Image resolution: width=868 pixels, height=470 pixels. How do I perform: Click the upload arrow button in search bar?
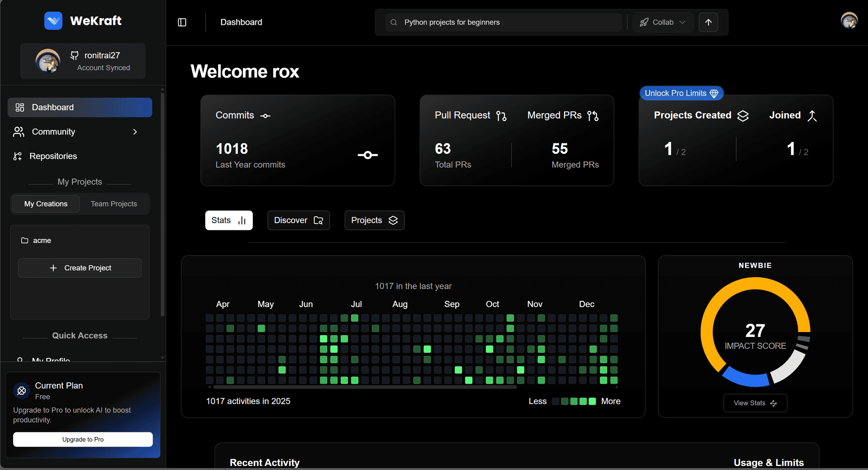tap(708, 22)
